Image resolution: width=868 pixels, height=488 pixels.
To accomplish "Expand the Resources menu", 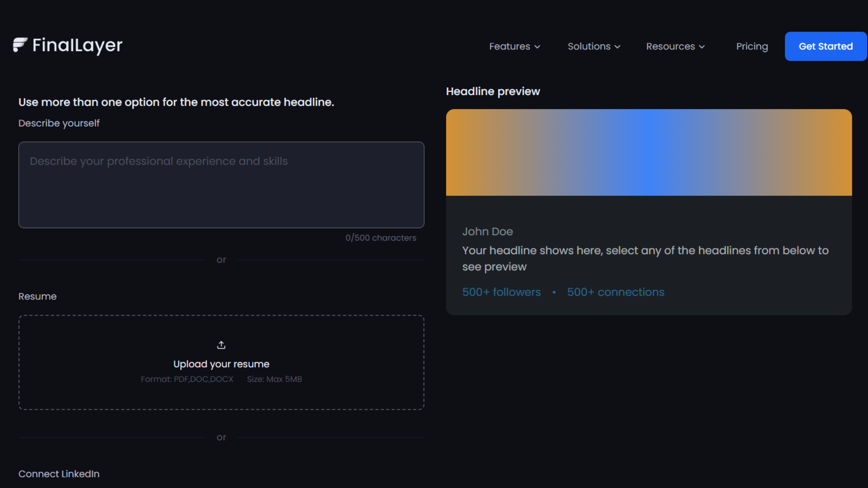I will (x=670, y=46).
